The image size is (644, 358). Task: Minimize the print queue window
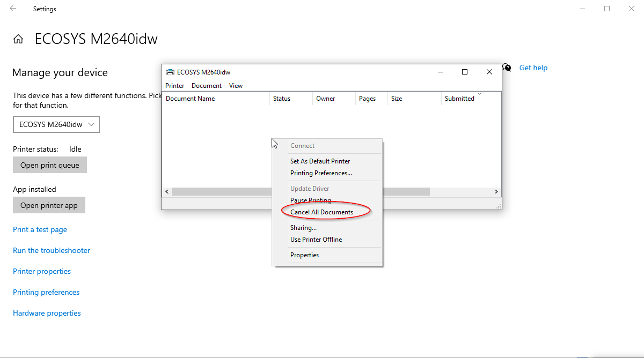pos(440,72)
